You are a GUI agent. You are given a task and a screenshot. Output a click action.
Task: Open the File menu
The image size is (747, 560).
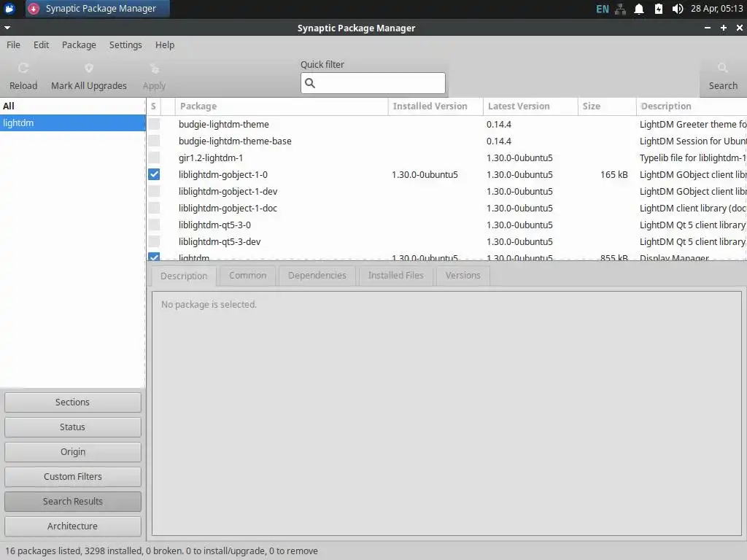[13, 44]
